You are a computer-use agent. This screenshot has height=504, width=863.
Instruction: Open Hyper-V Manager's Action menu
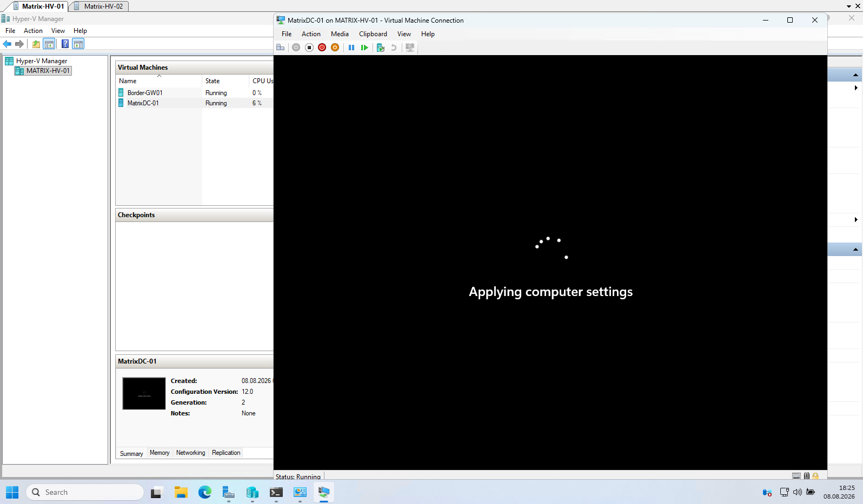[33, 31]
